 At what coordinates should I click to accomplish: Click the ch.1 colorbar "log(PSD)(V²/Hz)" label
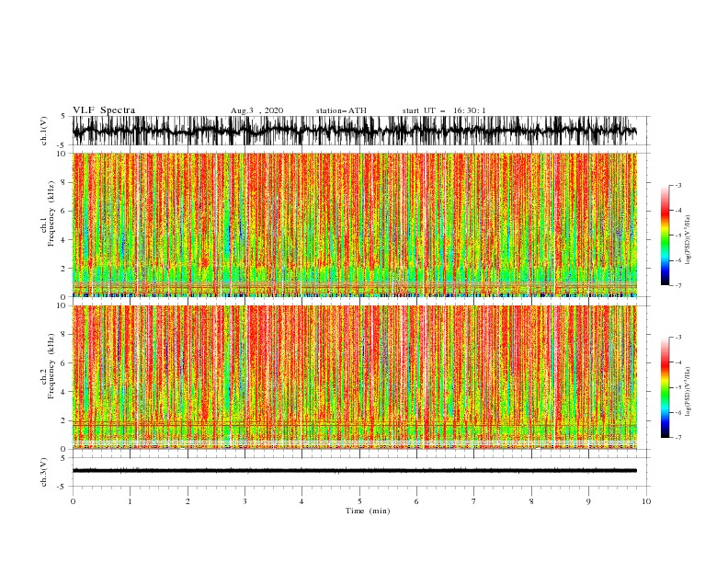tap(688, 240)
